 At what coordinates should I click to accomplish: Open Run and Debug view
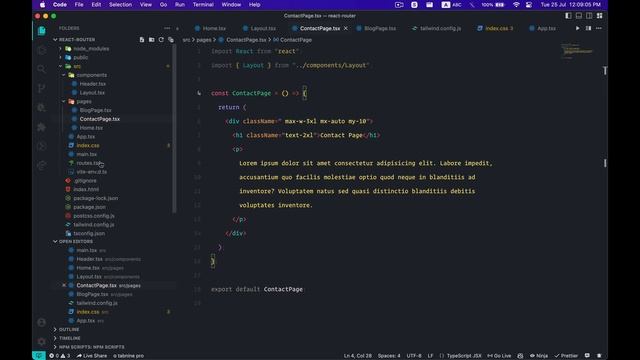(x=41, y=107)
